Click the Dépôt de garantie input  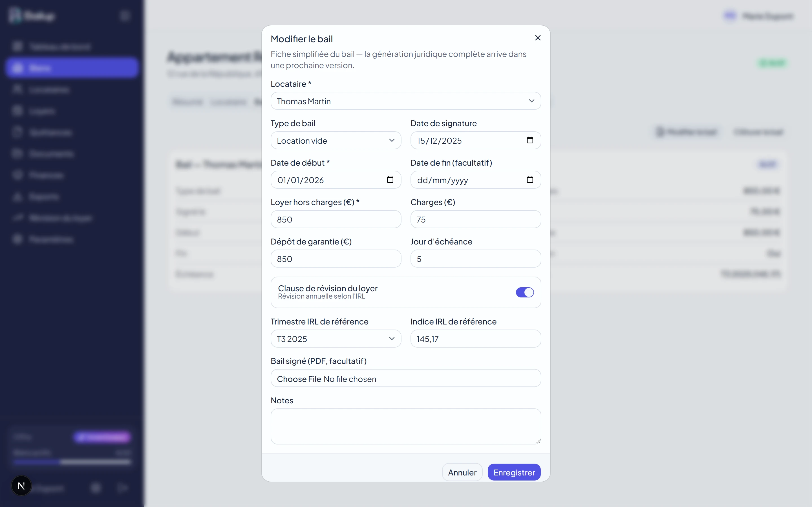336,259
